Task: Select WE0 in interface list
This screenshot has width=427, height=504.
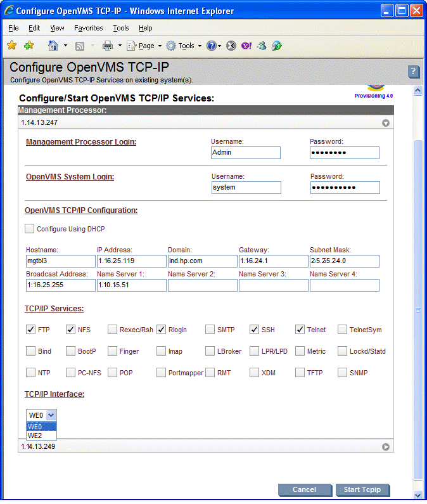Action: 41,427
